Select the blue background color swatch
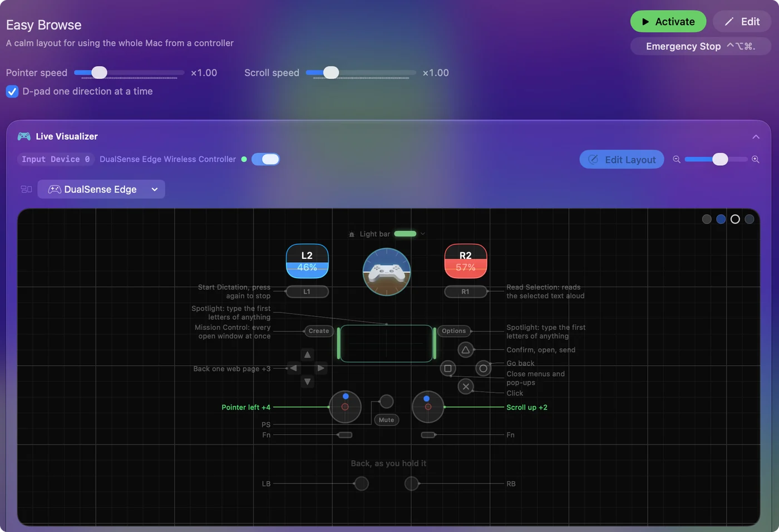The height and width of the screenshot is (532, 779). tap(721, 219)
